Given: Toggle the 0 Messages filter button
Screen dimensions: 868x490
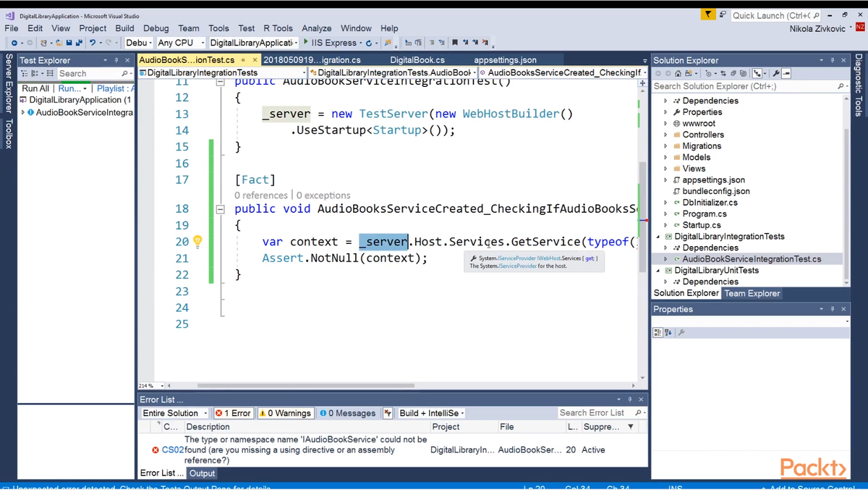Looking at the screenshot, I should (348, 413).
